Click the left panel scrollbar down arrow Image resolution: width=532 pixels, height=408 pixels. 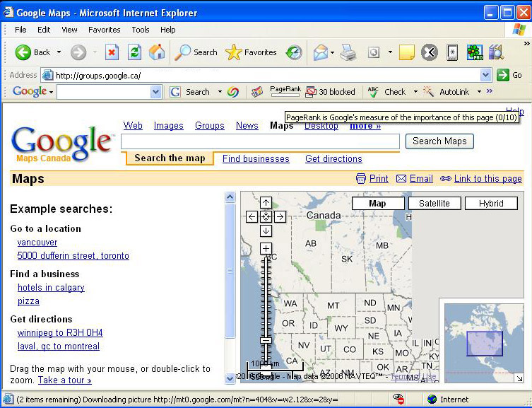(230, 378)
